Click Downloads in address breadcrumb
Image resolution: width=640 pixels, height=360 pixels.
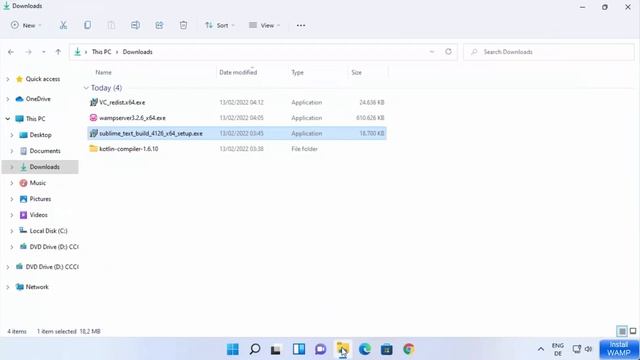coord(138,52)
